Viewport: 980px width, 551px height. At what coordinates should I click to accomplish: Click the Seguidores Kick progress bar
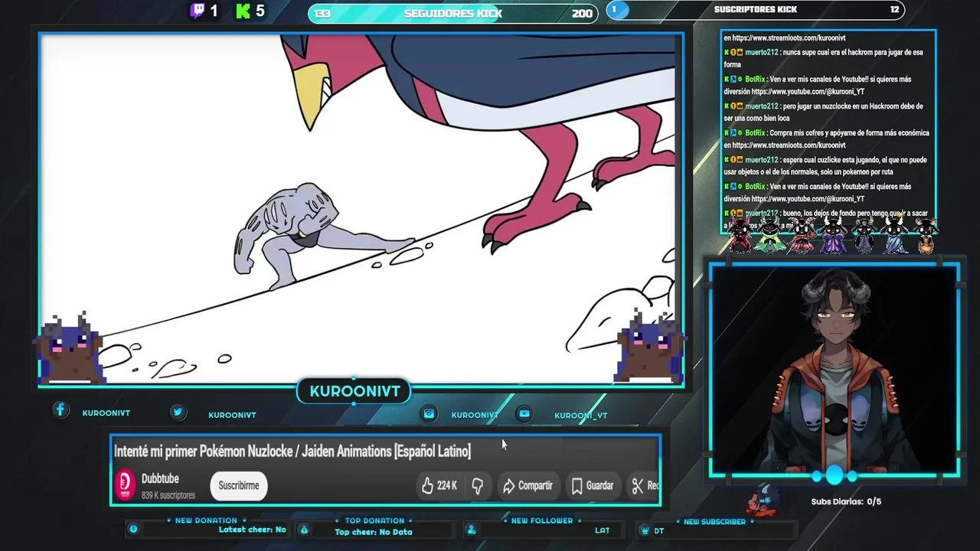453,13
